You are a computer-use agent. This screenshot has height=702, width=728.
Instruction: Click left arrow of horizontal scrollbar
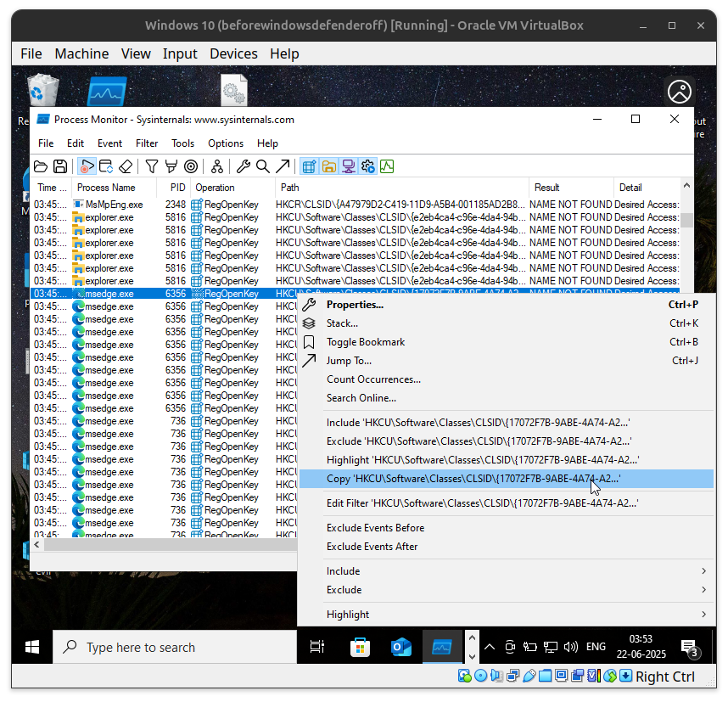point(36,544)
